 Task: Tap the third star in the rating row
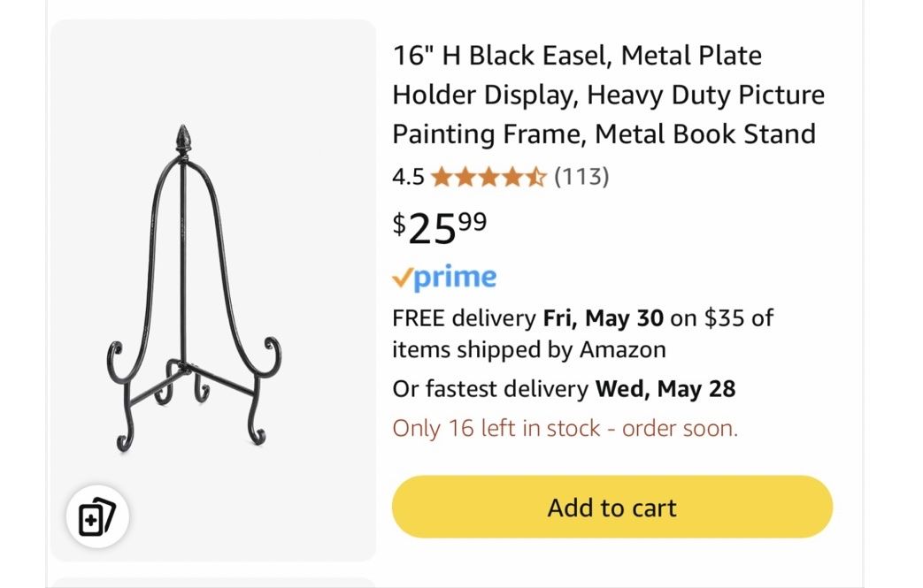click(x=488, y=177)
